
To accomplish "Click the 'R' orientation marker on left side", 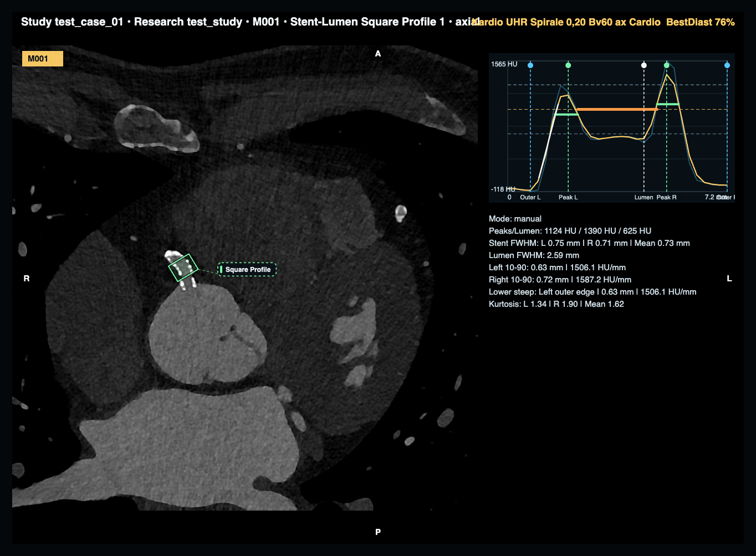I will point(27,279).
